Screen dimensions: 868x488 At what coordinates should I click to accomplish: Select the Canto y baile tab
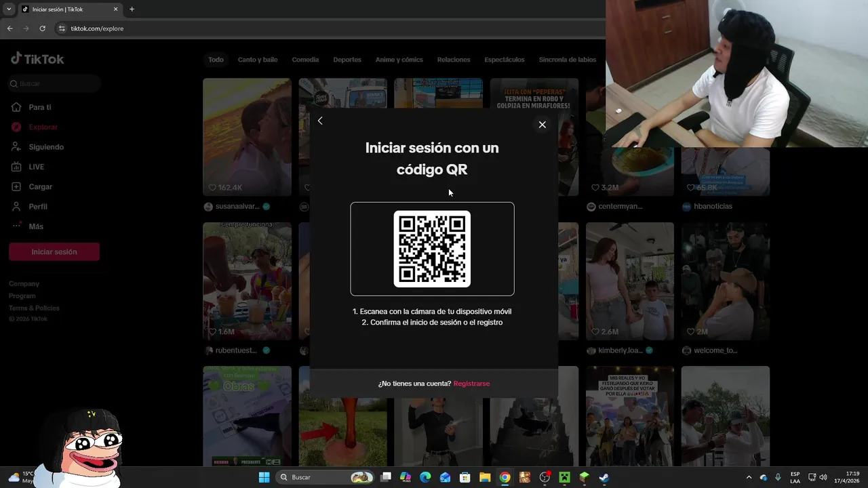coord(258,60)
